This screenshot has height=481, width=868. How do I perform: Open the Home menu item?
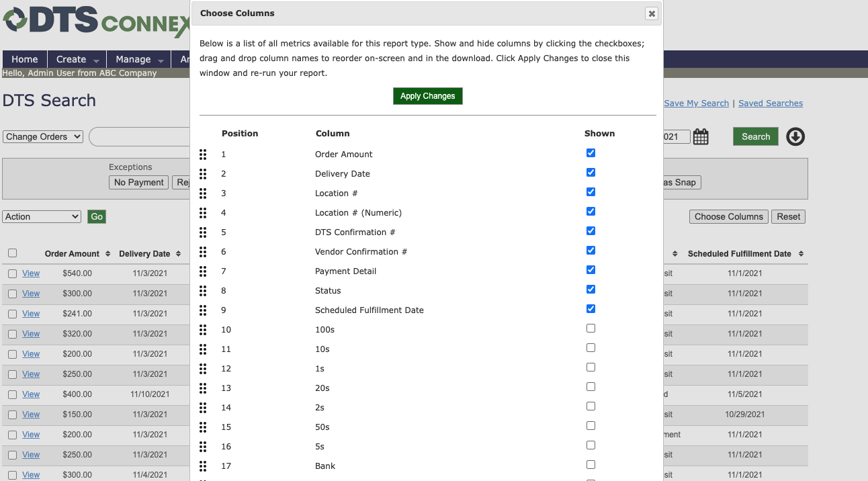(25, 59)
